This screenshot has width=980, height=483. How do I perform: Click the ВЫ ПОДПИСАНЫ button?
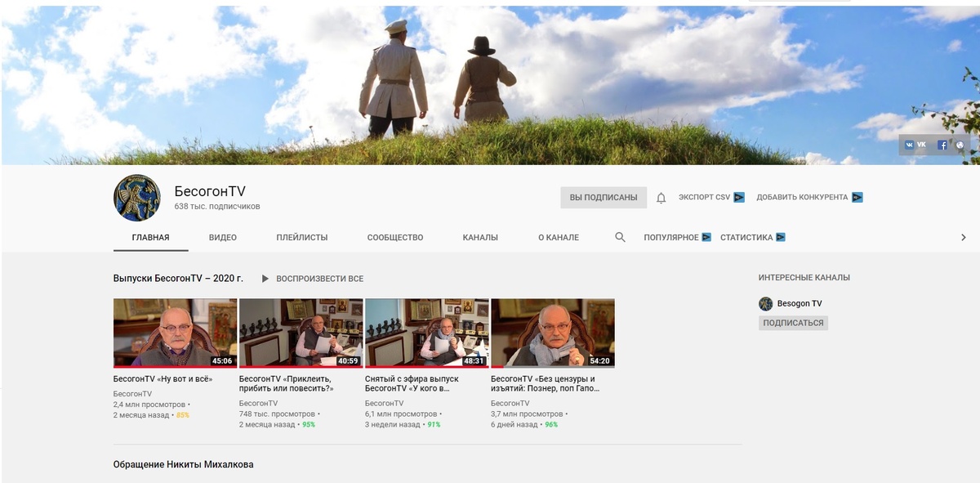[604, 197]
